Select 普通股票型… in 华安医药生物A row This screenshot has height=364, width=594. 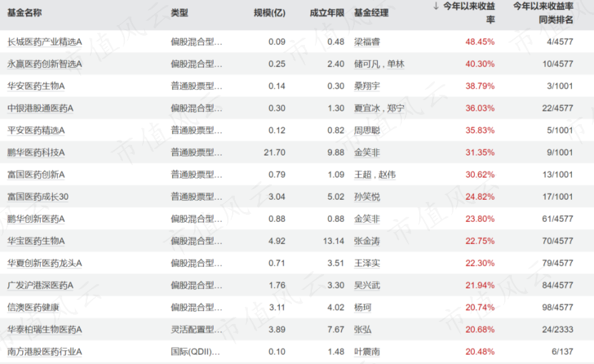pyautogui.click(x=196, y=86)
